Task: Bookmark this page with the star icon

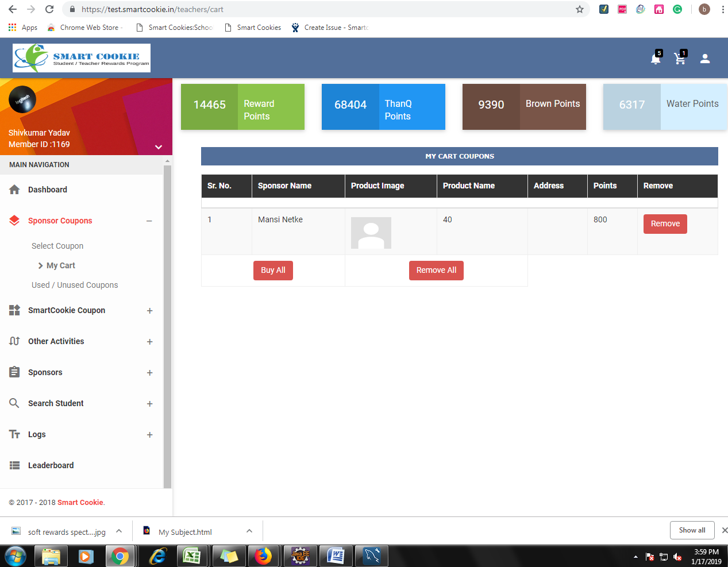Action: [580, 9]
